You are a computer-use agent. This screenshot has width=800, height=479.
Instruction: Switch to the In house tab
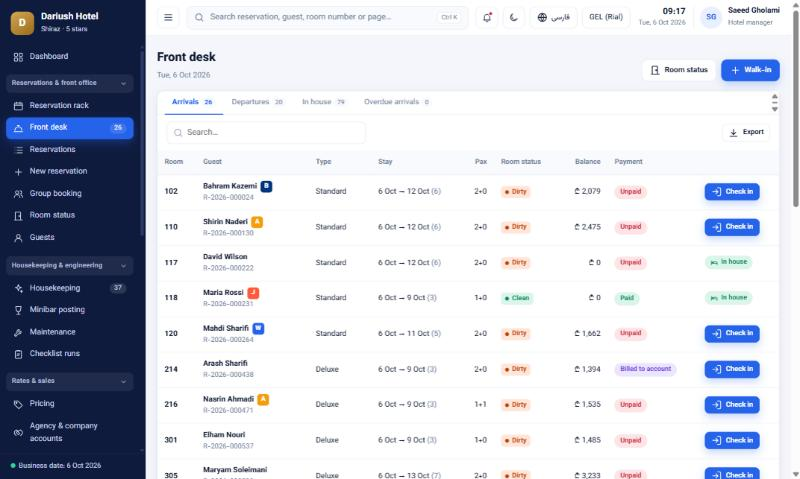pyautogui.click(x=323, y=102)
